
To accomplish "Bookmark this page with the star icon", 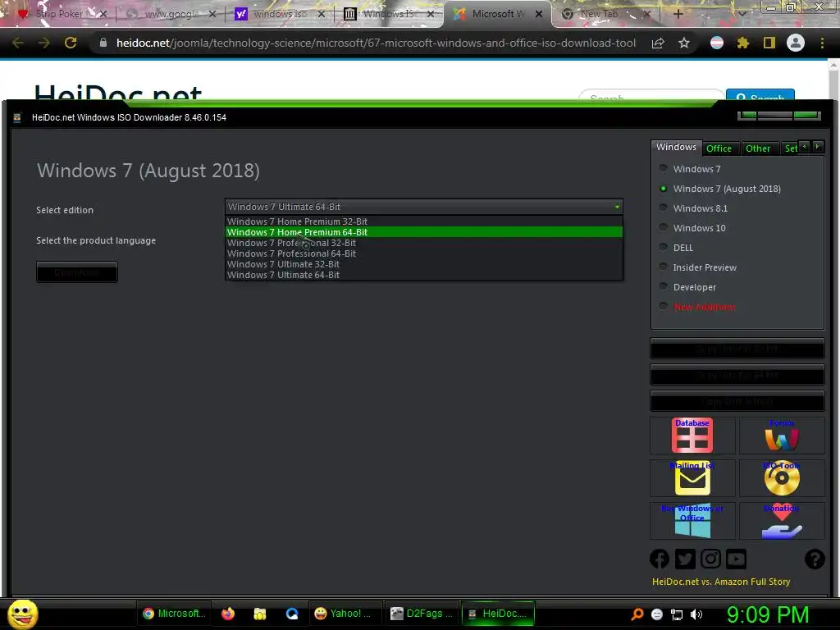I will tap(683, 43).
